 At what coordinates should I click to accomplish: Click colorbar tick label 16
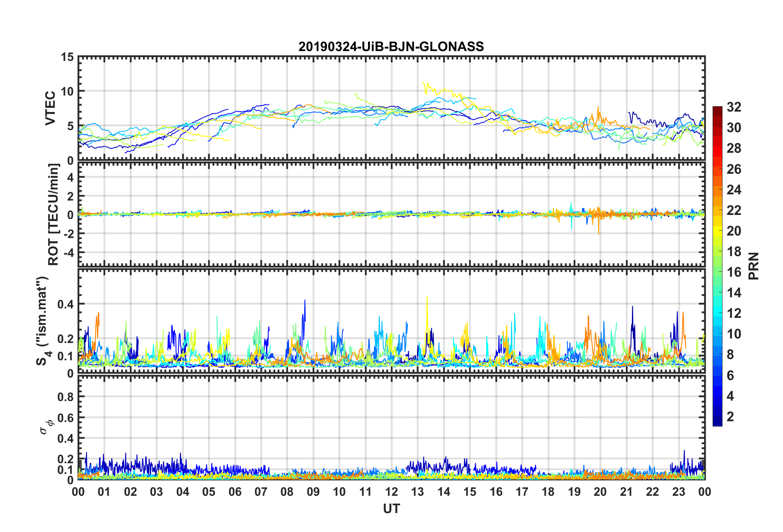[734, 272]
